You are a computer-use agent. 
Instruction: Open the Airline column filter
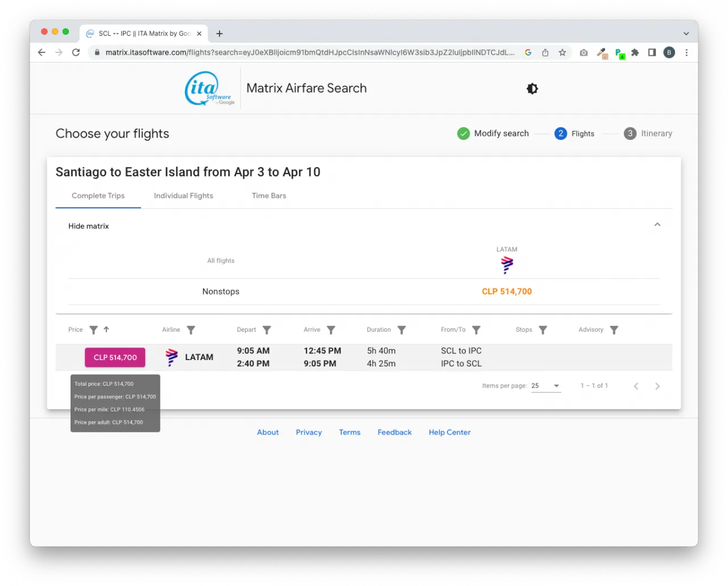coord(191,330)
